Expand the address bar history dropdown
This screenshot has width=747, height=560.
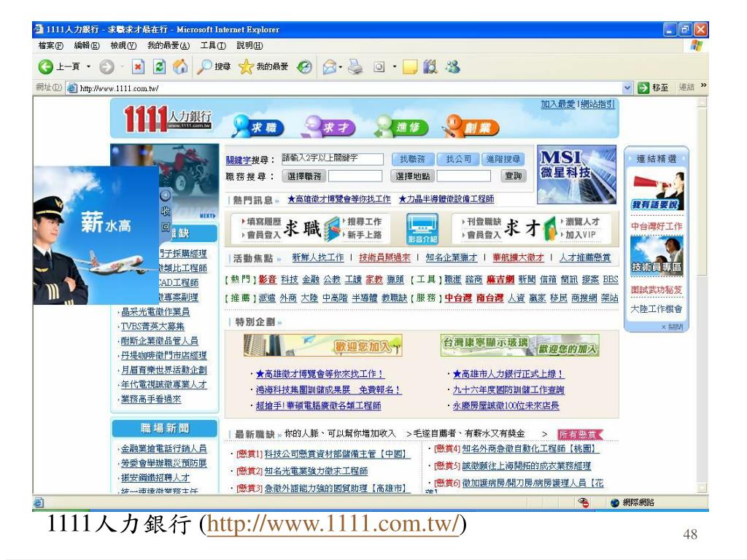click(x=627, y=87)
